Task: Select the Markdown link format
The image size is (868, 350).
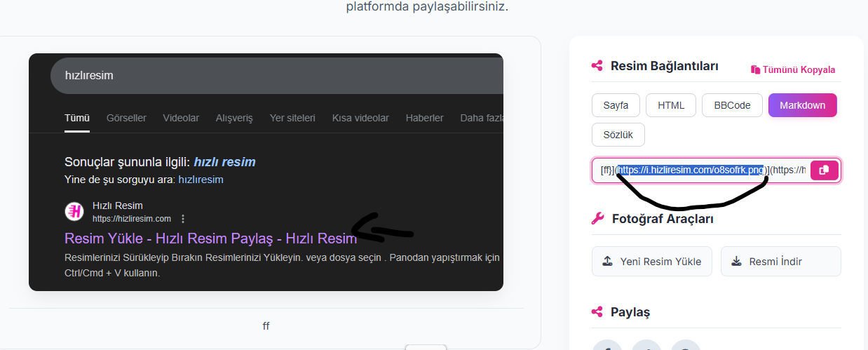Action: point(803,105)
